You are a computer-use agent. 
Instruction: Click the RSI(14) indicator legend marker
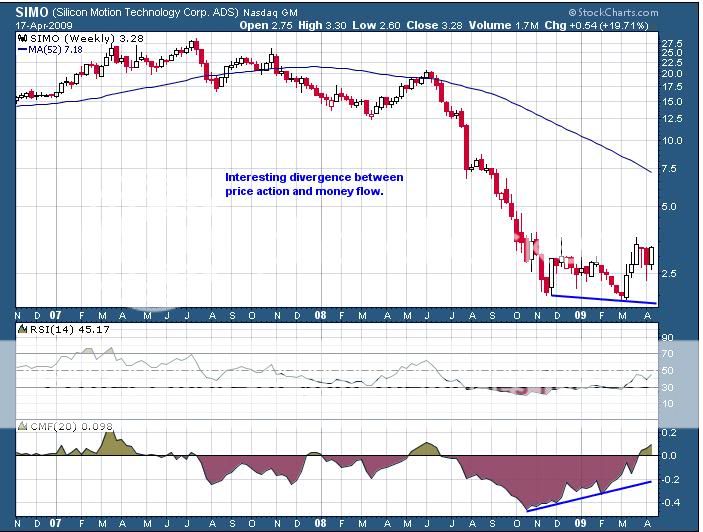click(22, 329)
